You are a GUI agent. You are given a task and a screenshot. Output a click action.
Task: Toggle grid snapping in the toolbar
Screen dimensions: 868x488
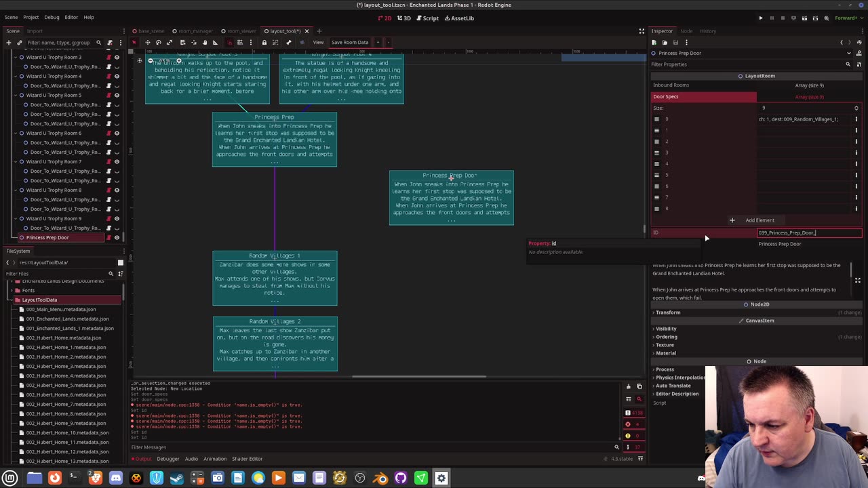point(240,42)
